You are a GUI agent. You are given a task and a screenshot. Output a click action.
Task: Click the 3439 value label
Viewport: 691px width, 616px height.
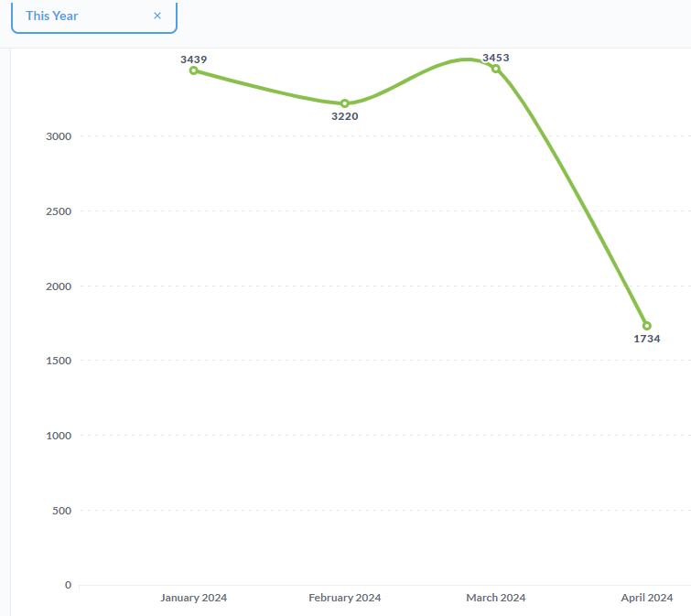(194, 59)
